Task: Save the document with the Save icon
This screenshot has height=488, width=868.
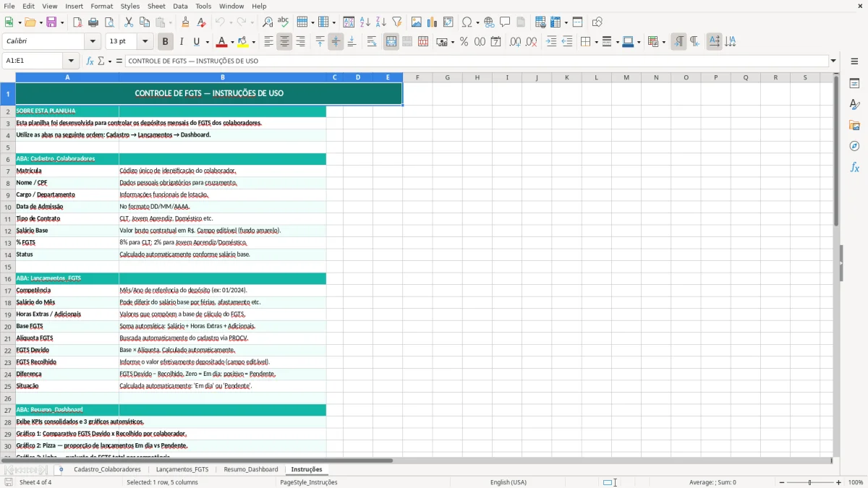Action: tap(51, 22)
